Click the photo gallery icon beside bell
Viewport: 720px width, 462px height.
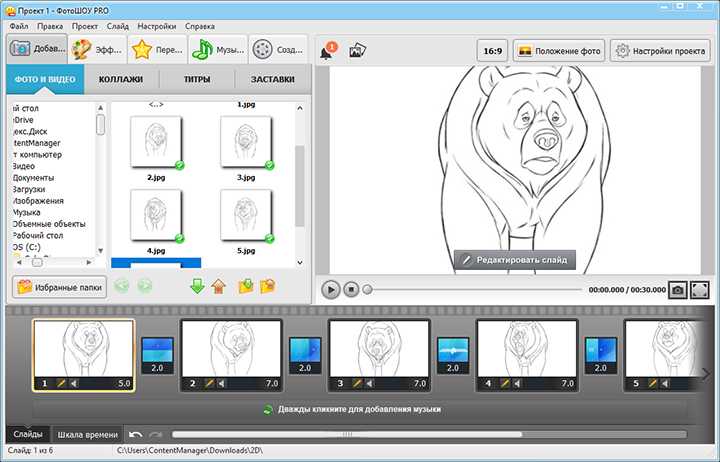[x=357, y=51]
